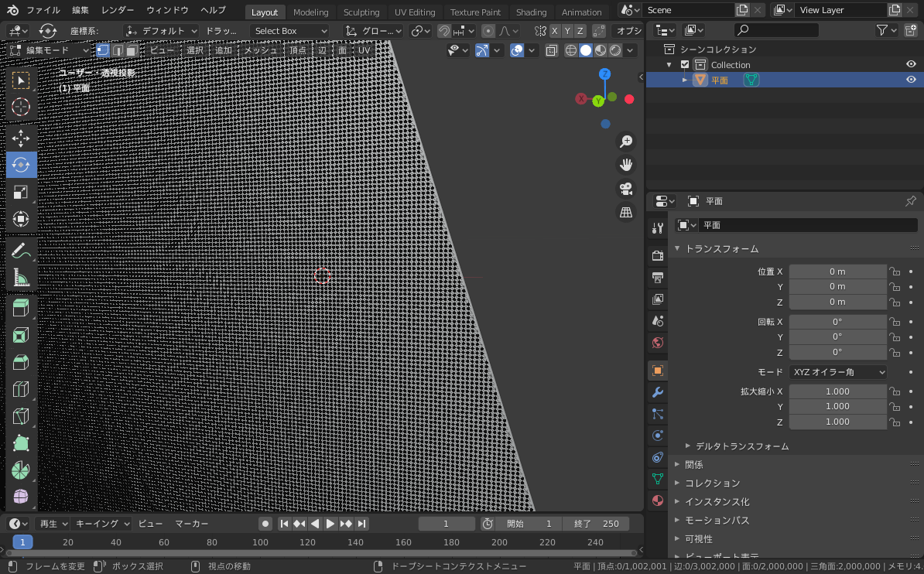Viewport: 924px width, 574px height.
Task: Enable face select mode
Action: pos(132,50)
